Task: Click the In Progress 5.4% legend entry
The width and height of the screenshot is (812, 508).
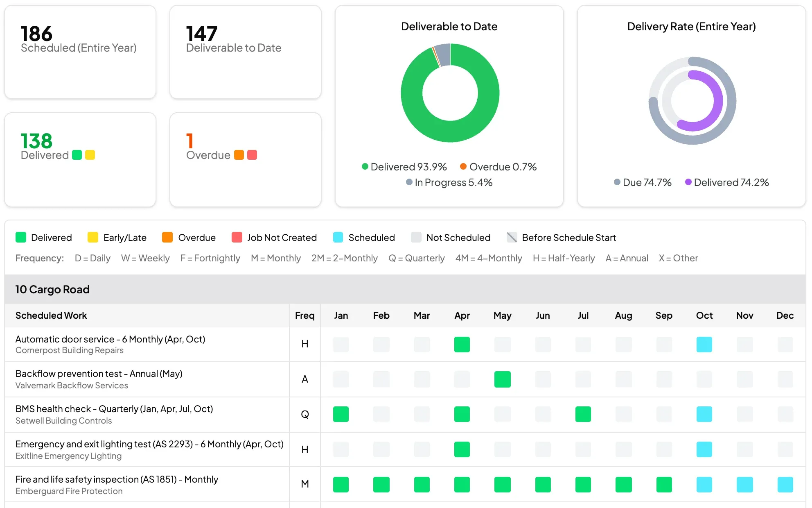Action: click(x=449, y=182)
